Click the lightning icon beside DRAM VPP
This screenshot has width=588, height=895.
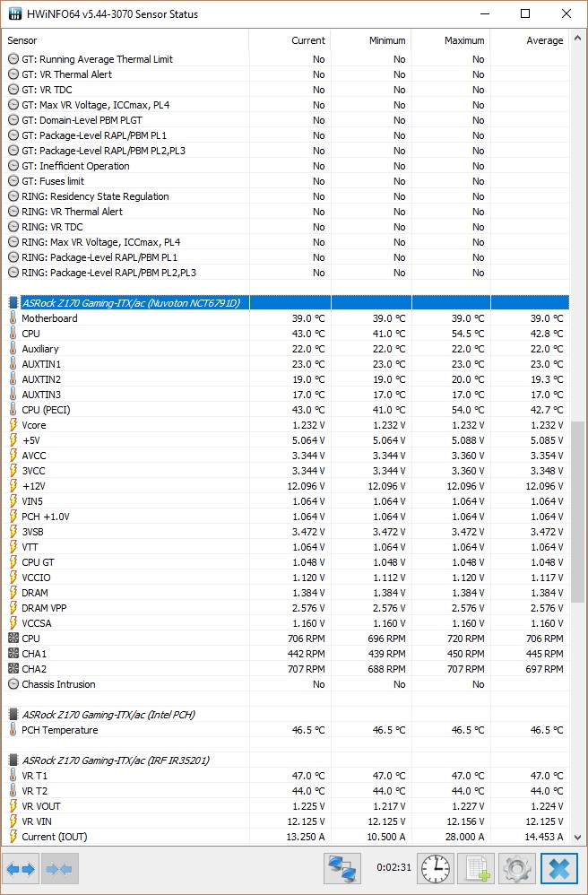pyautogui.click(x=13, y=608)
